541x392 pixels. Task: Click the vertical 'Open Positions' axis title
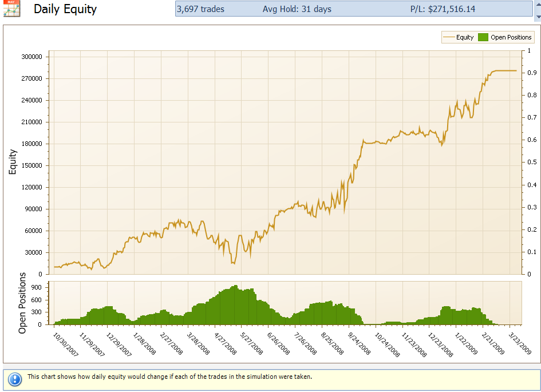22,303
